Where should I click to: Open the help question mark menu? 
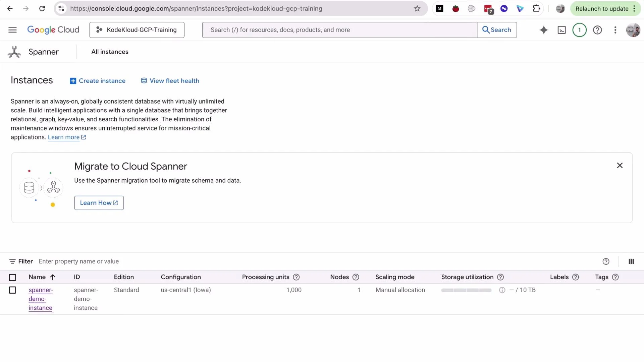pyautogui.click(x=597, y=30)
